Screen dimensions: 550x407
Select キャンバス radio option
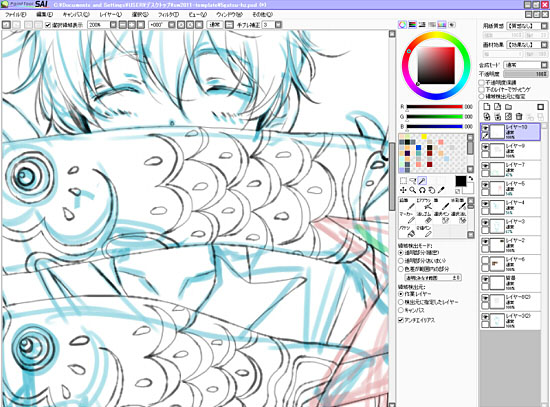pyautogui.click(x=401, y=310)
